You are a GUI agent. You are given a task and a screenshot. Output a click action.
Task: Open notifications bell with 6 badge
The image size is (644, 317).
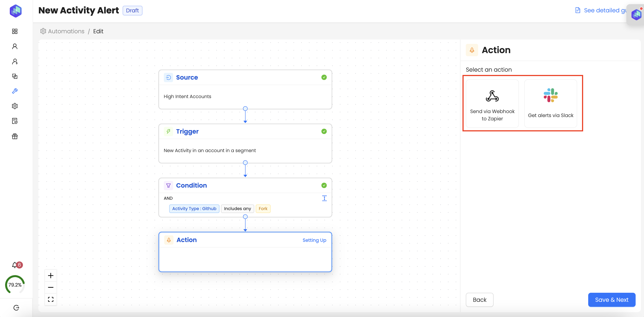[x=15, y=265]
